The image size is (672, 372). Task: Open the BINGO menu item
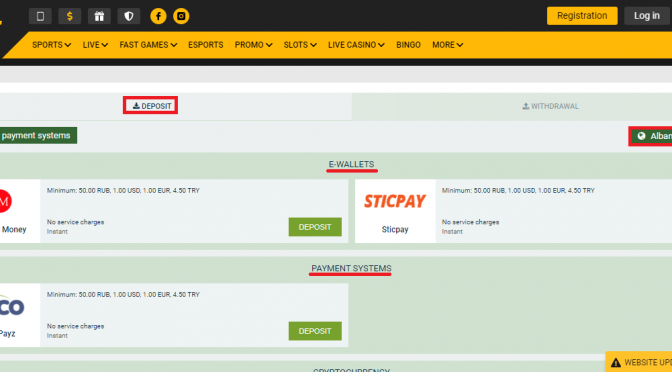(408, 45)
